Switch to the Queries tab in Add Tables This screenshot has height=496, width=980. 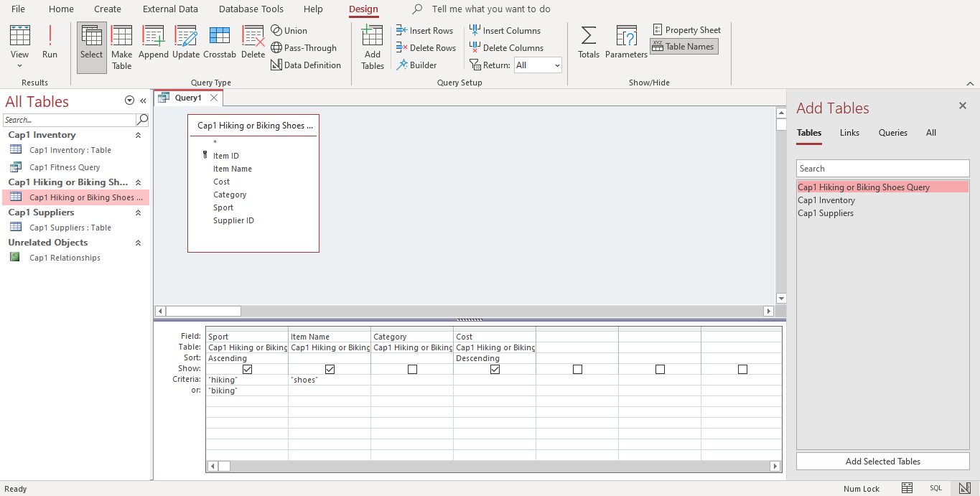pyautogui.click(x=892, y=133)
